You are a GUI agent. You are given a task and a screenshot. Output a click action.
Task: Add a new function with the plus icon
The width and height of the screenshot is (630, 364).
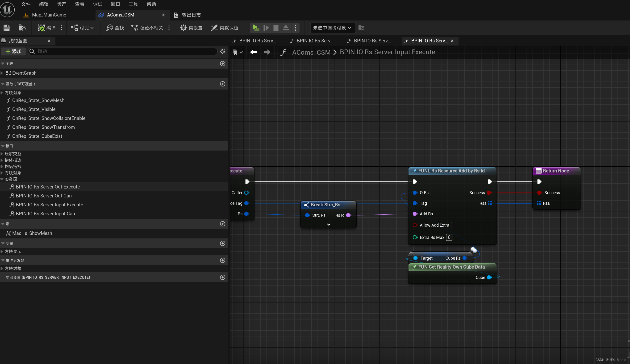coord(223,84)
